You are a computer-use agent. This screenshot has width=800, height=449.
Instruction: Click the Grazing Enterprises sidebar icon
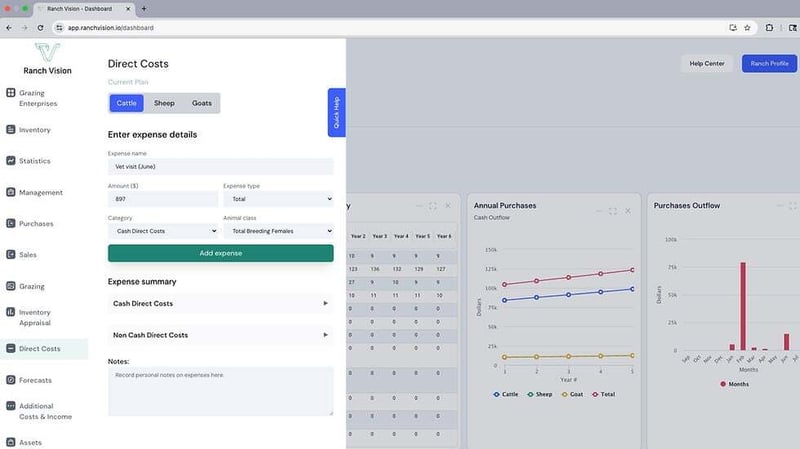pyautogui.click(x=11, y=93)
